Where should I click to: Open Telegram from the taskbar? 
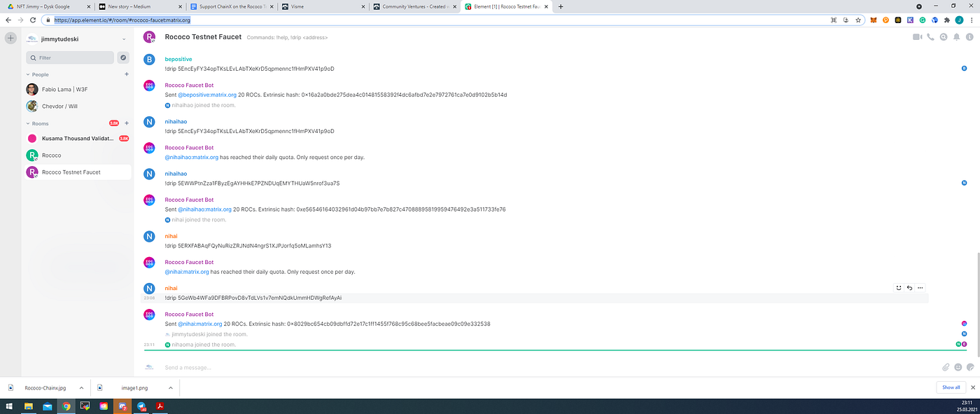(x=141, y=406)
